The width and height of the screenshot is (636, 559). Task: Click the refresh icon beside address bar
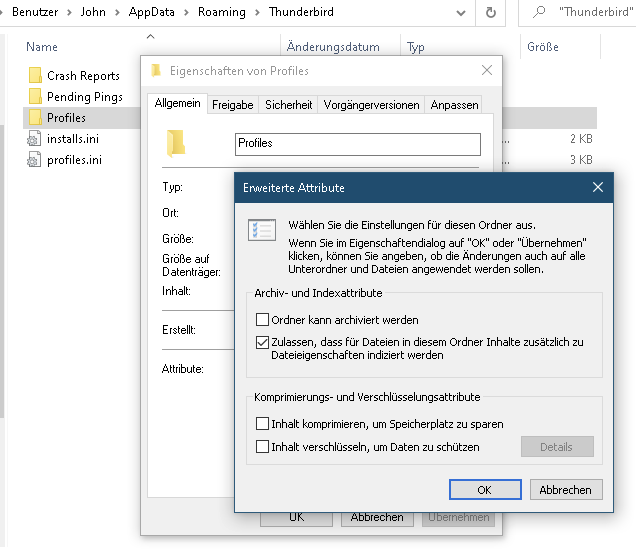490,13
